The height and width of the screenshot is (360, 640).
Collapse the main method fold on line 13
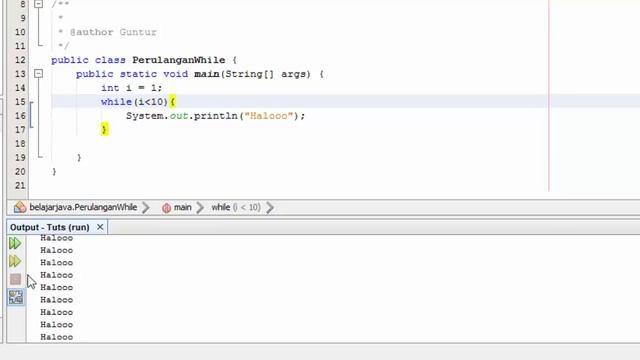pyautogui.click(x=38, y=74)
